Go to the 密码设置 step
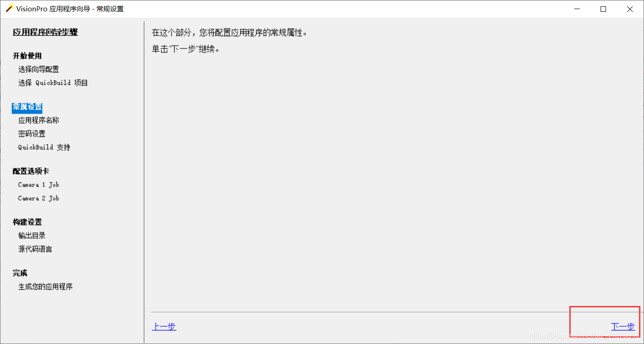644x344 pixels. [x=31, y=134]
